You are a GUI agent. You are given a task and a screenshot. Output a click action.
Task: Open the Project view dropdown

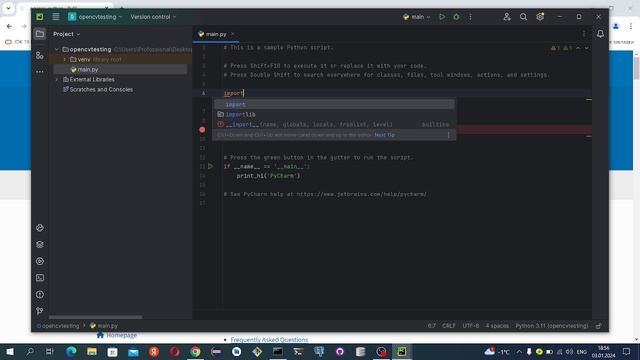(x=66, y=34)
